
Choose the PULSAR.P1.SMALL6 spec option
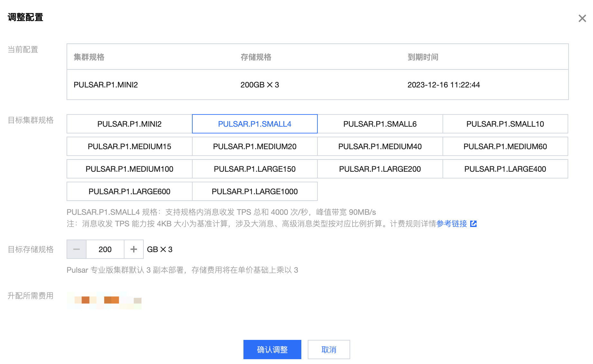tap(380, 124)
